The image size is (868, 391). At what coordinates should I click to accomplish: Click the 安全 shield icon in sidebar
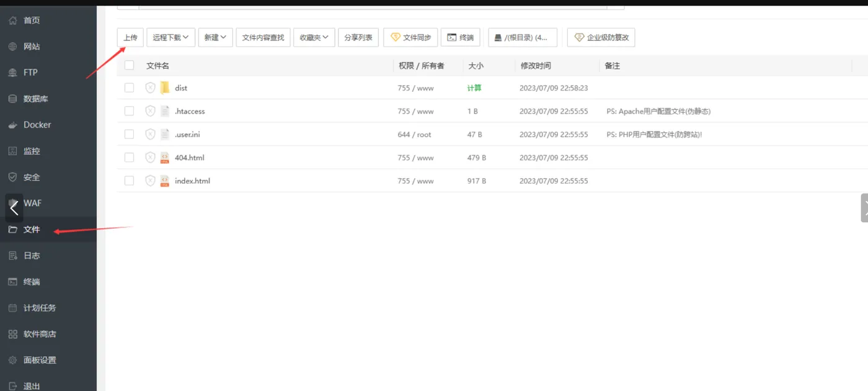pyautogui.click(x=13, y=177)
